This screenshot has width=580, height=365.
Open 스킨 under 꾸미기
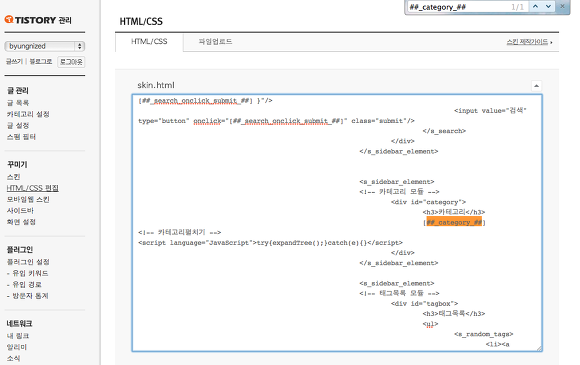point(13,177)
